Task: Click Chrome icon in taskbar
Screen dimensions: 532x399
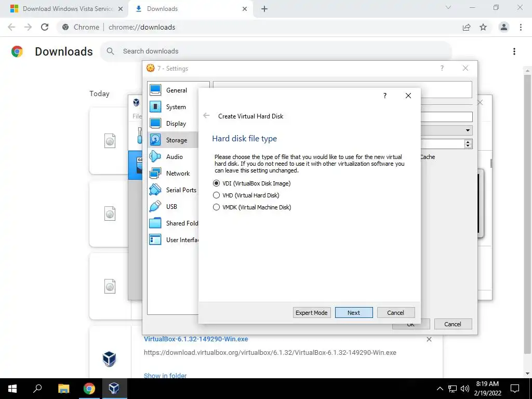Action: click(89, 389)
